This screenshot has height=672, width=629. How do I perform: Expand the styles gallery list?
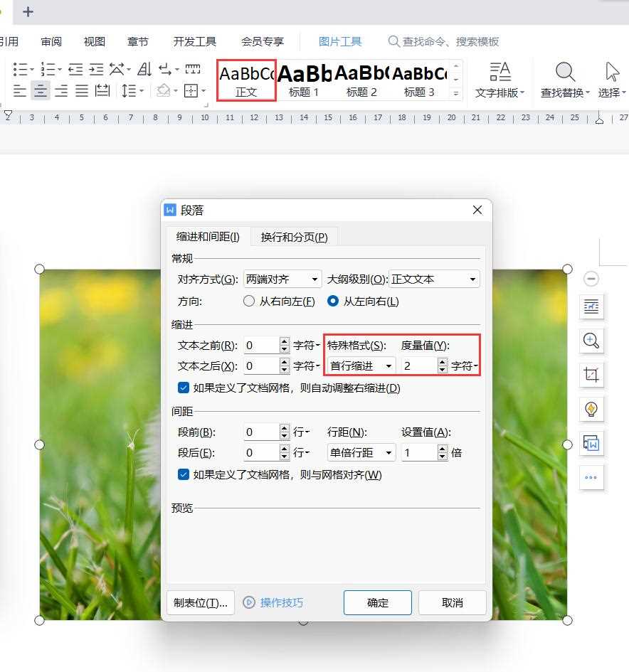(x=456, y=93)
